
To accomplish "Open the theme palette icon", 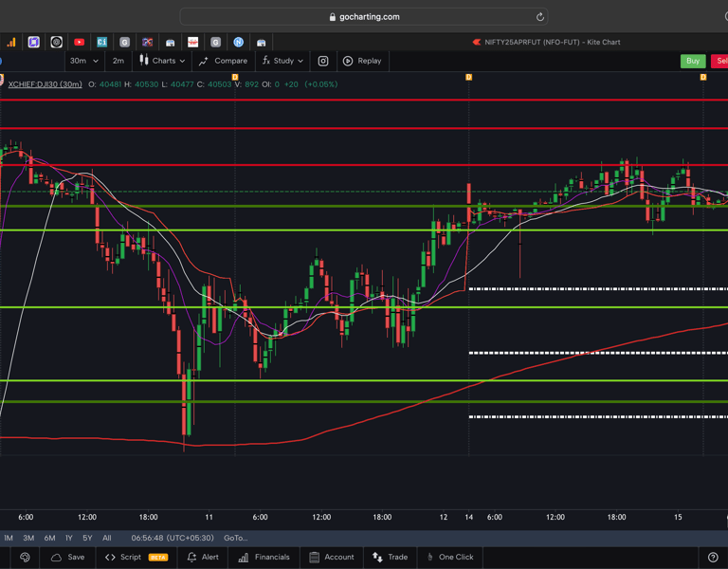I will (x=25, y=557).
